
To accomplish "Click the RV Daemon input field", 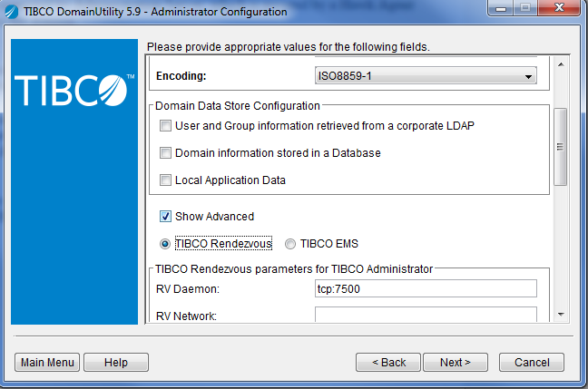I will tap(426, 288).
